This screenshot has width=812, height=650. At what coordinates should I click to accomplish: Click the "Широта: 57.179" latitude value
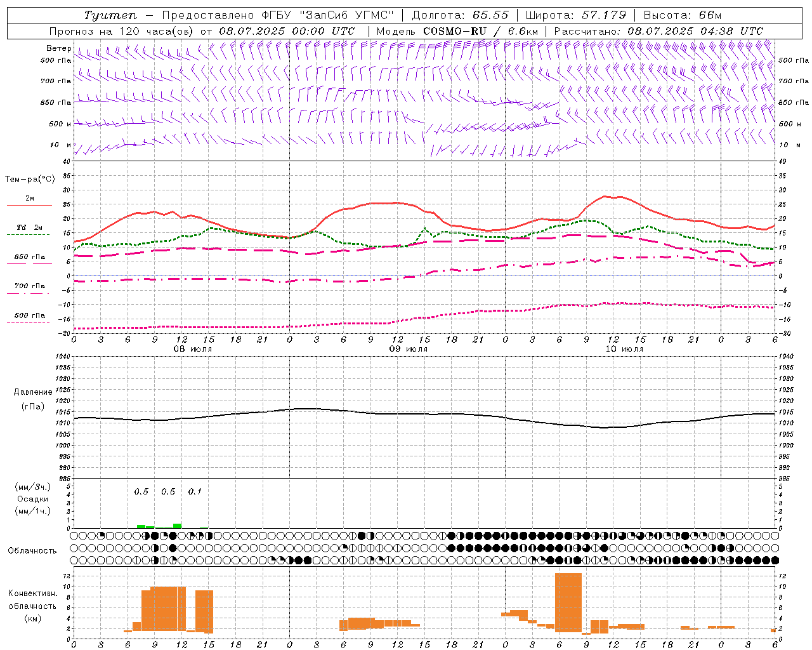[x=576, y=15]
